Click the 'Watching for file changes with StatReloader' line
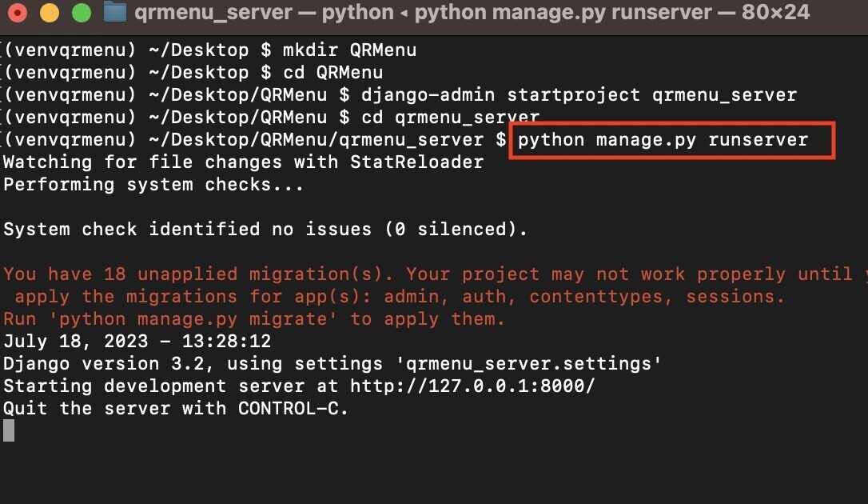 pyautogui.click(x=240, y=162)
